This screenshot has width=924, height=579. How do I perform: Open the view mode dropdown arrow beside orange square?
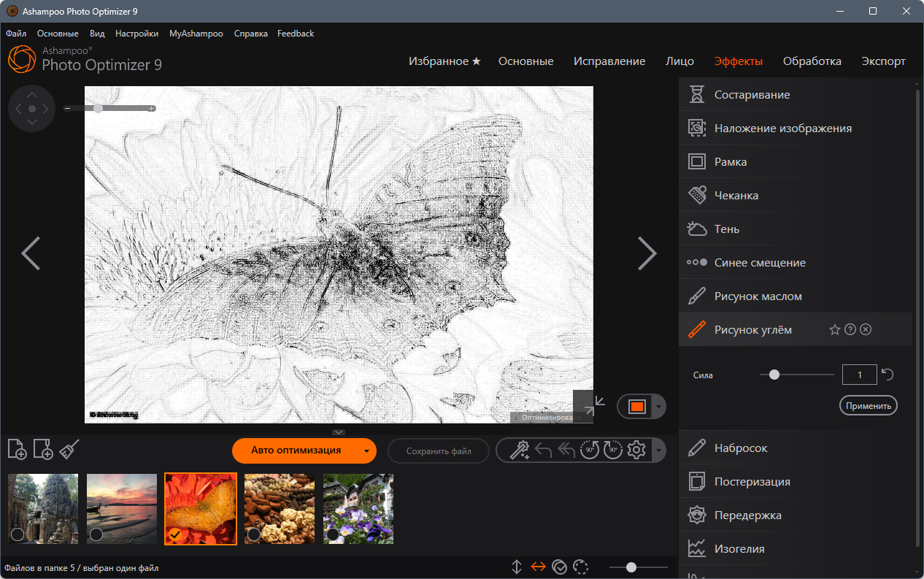658,407
